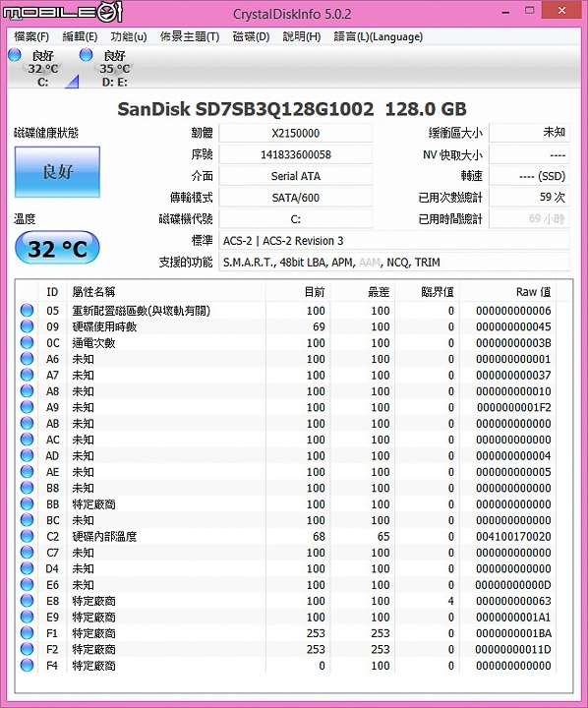Open the 說明(H) menu
This screenshot has height=708, width=588.
[301, 36]
